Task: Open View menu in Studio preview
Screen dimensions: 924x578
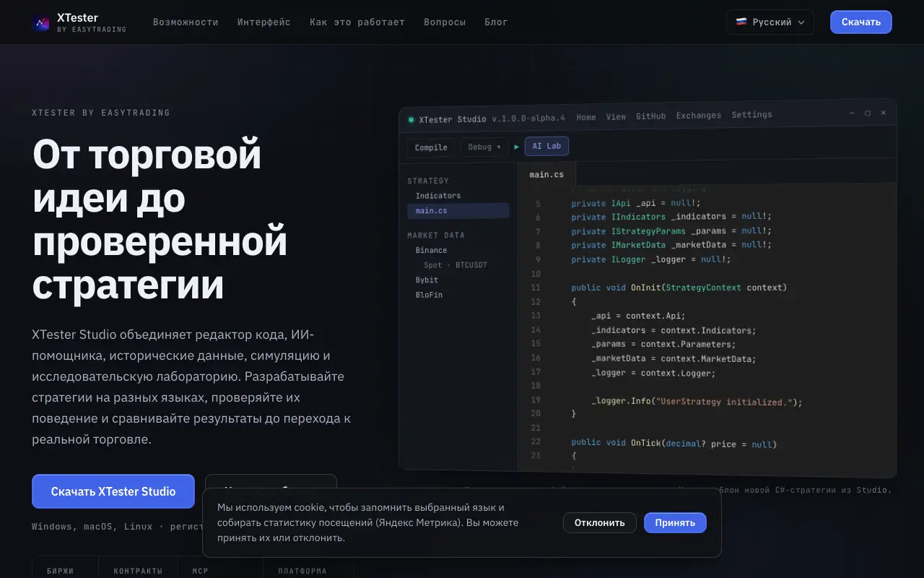Action: coord(616,116)
